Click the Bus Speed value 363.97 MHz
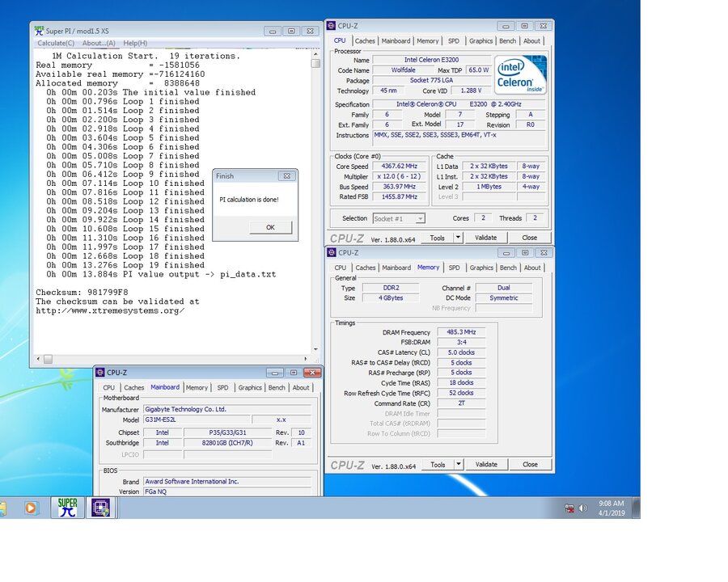The width and height of the screenshot is (728, 582). tap(400, 187)
